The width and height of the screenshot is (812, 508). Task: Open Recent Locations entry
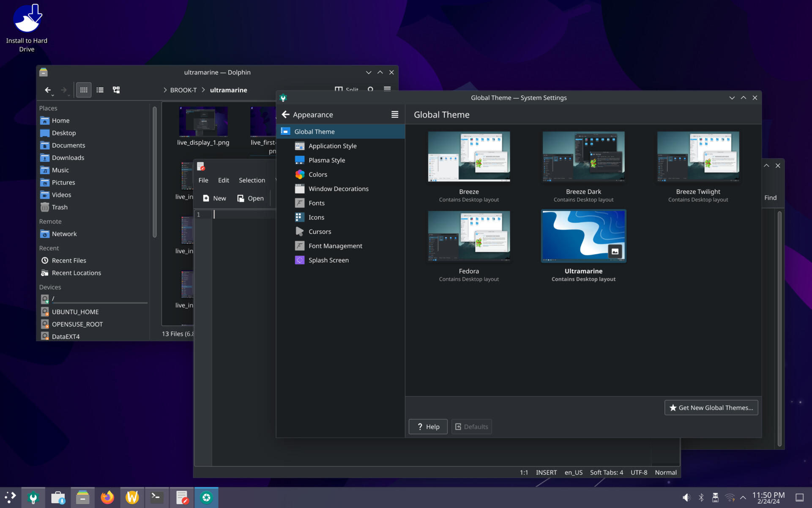pos(93,273)
